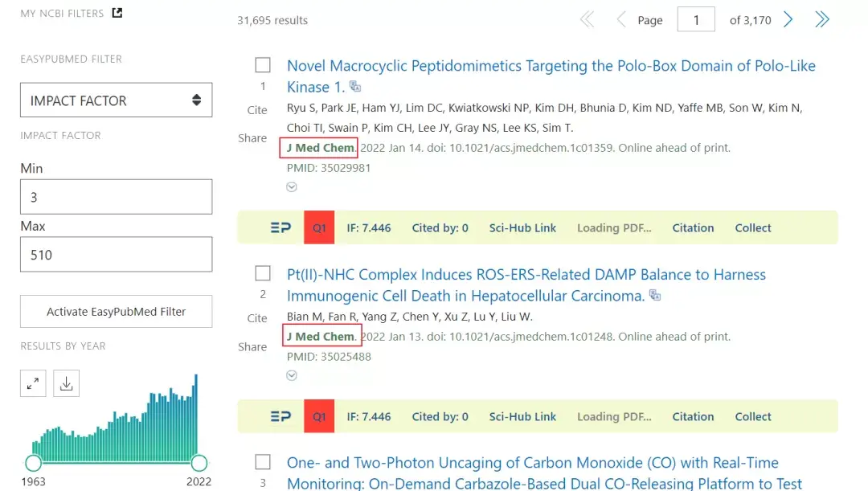
Task: Click the EasyPubMed EP logo icon
Action: (280, 227)
